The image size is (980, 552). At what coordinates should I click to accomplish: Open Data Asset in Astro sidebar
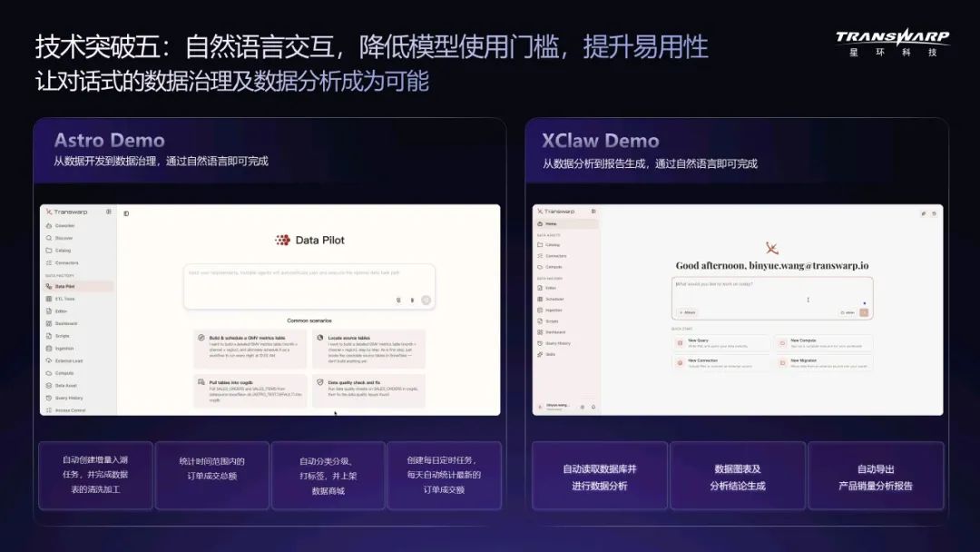click(x=62, y=386)
